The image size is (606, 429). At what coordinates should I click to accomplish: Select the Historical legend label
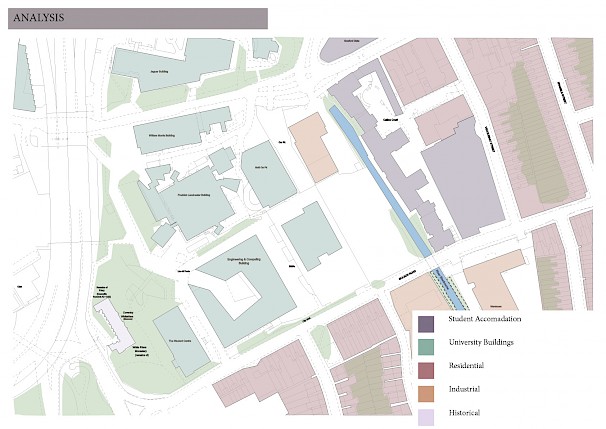pos(465,412)
